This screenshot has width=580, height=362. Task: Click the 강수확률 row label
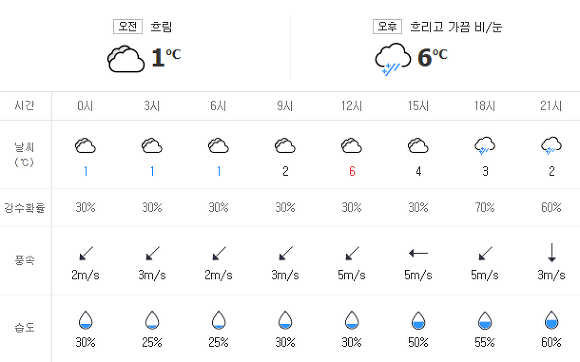(25, 207)
